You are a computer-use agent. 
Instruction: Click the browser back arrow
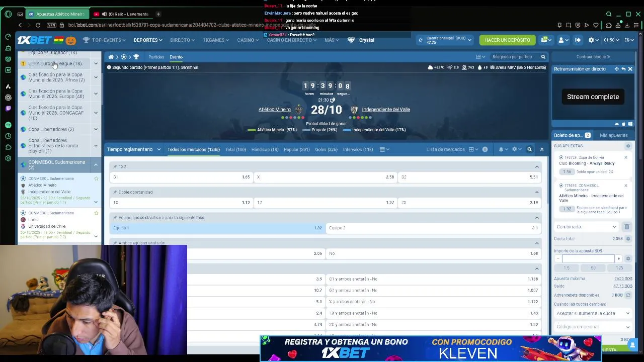click(x=20, y=25)
